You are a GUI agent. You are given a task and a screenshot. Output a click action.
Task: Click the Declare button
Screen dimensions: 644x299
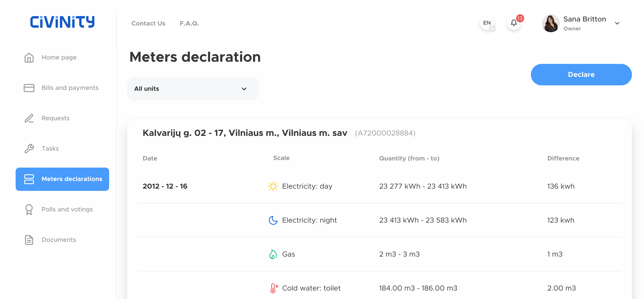[x=581, y=75]
